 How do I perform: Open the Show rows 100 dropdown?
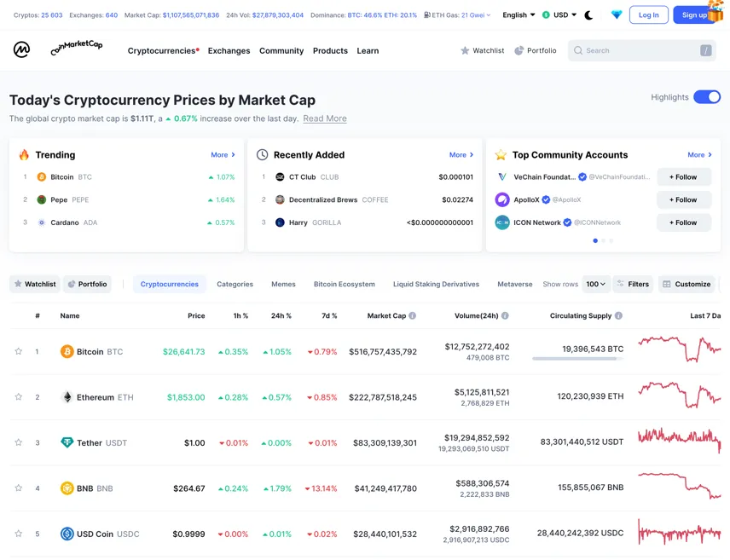[x=596, y=284]
